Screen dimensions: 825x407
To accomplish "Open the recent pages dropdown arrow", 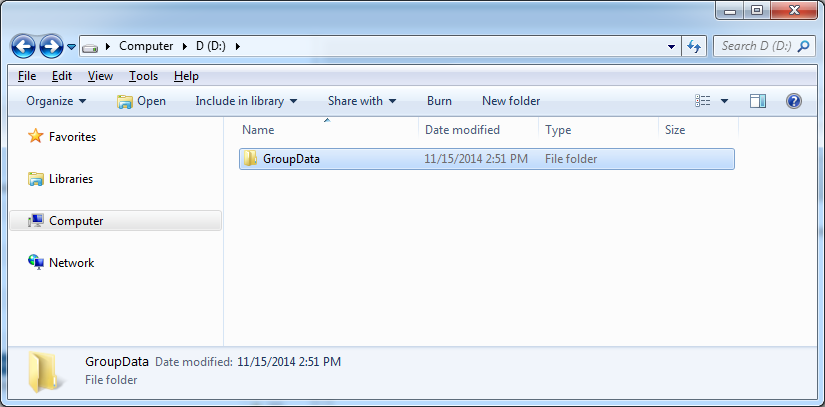I will point(72,47).
